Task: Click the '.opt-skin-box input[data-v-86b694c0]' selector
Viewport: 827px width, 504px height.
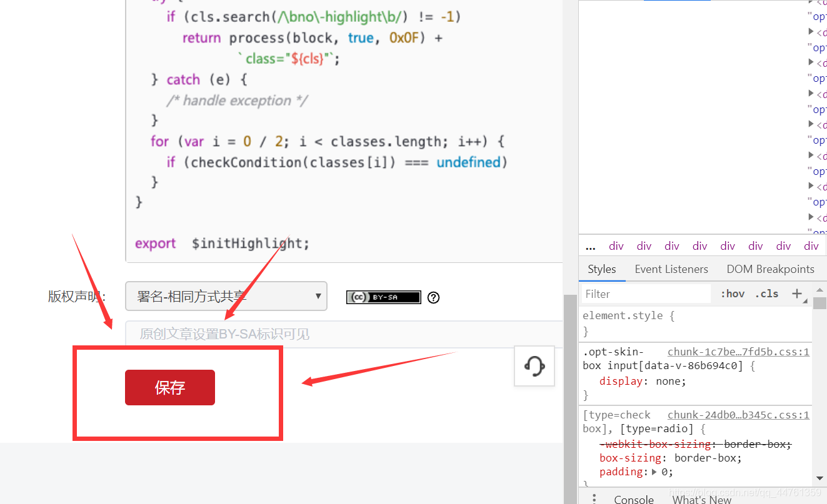Action: (664, 359)
